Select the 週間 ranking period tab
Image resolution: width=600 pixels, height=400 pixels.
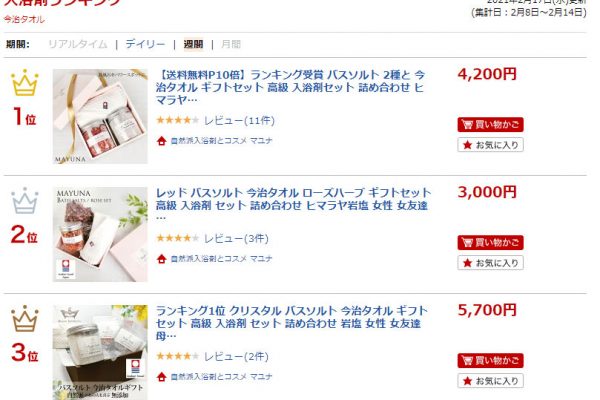[193, 44]
